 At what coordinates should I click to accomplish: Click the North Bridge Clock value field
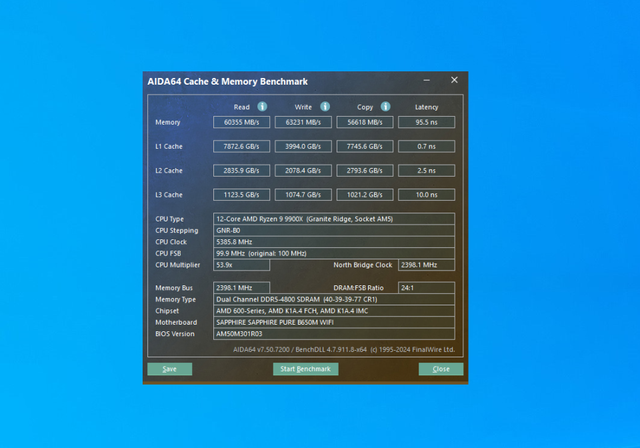(x=427, y=265)
